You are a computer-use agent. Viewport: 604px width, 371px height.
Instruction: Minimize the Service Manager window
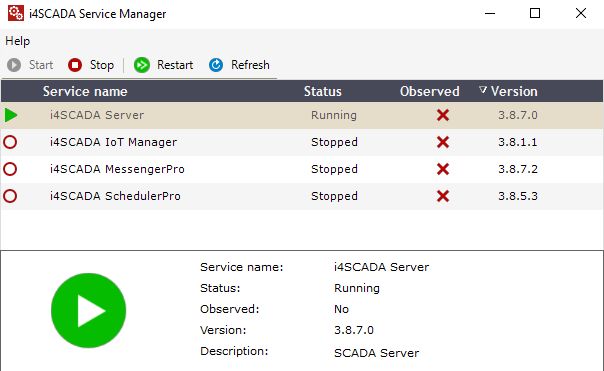click(x=490, y=13)
